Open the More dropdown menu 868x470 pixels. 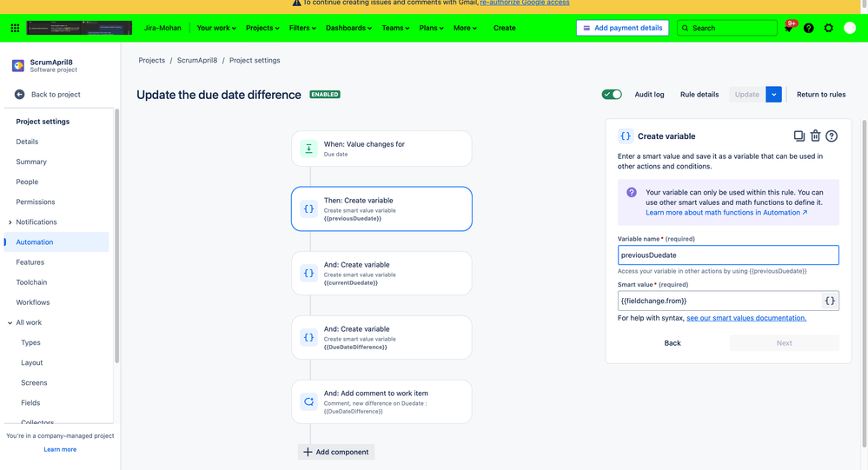pyautogui.click(x=465, y=28)
